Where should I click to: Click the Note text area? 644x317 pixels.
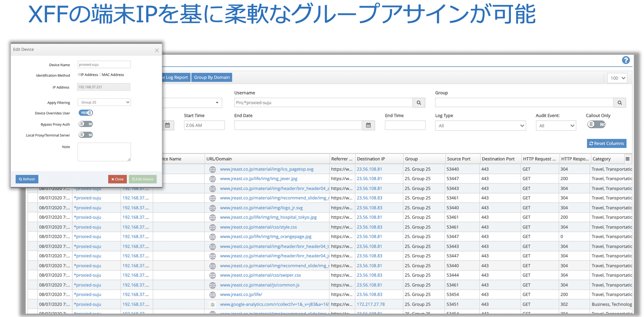pos(104,152)
